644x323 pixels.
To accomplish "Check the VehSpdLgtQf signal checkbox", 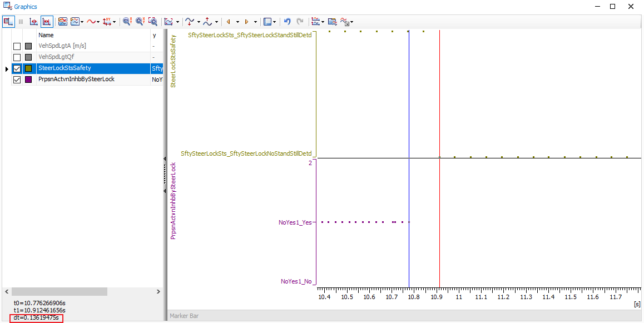I will [x=17, y=57].
